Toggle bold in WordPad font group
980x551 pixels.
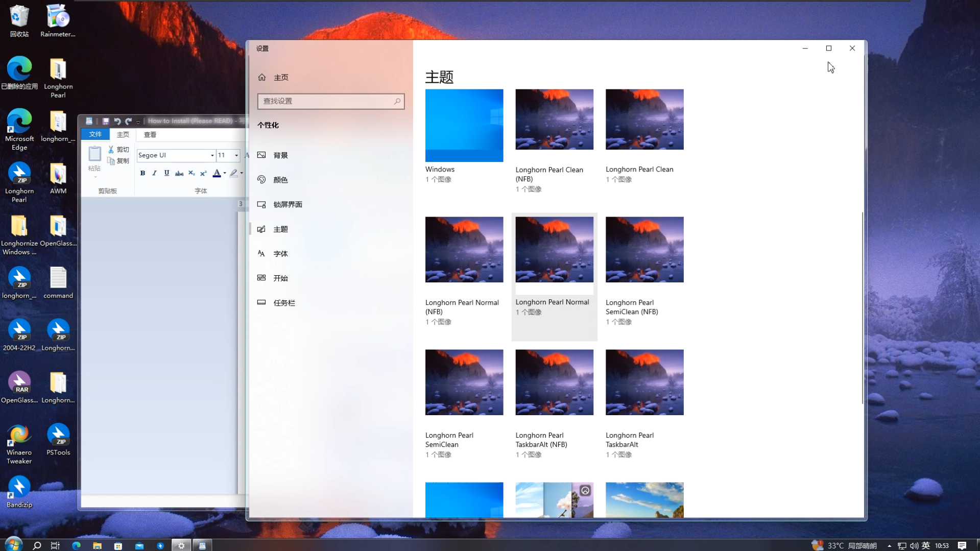pyautogui.click(x=142, y=173)
